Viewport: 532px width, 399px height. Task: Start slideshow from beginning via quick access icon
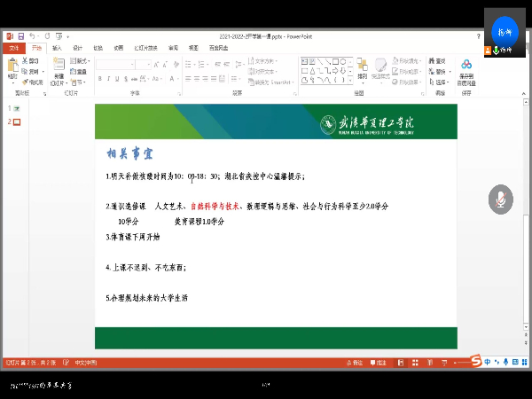59,36
